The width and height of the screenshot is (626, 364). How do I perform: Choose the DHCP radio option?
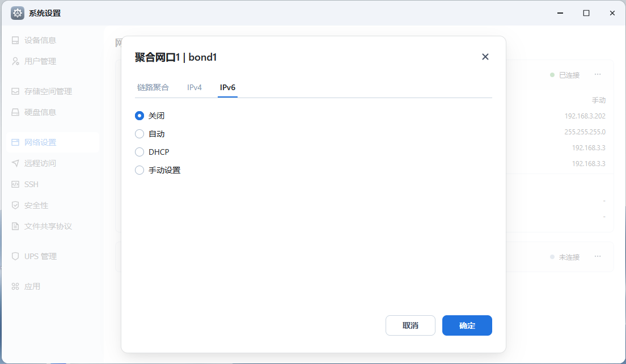pyautogui.click(x=139, y=152)
